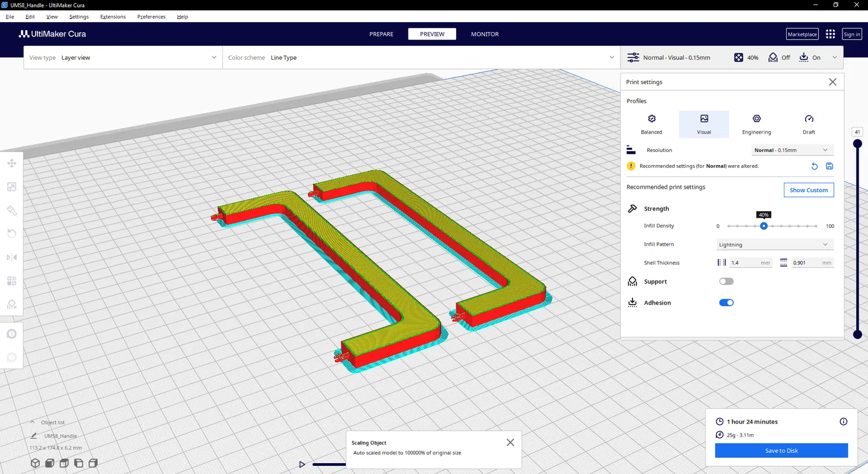Select the Paint brush tool
Screen dimensions: 868x474
[11, 211]
